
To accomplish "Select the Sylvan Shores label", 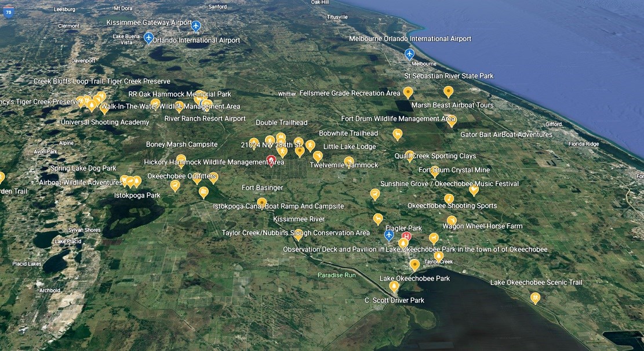I will tap(84, 230).
